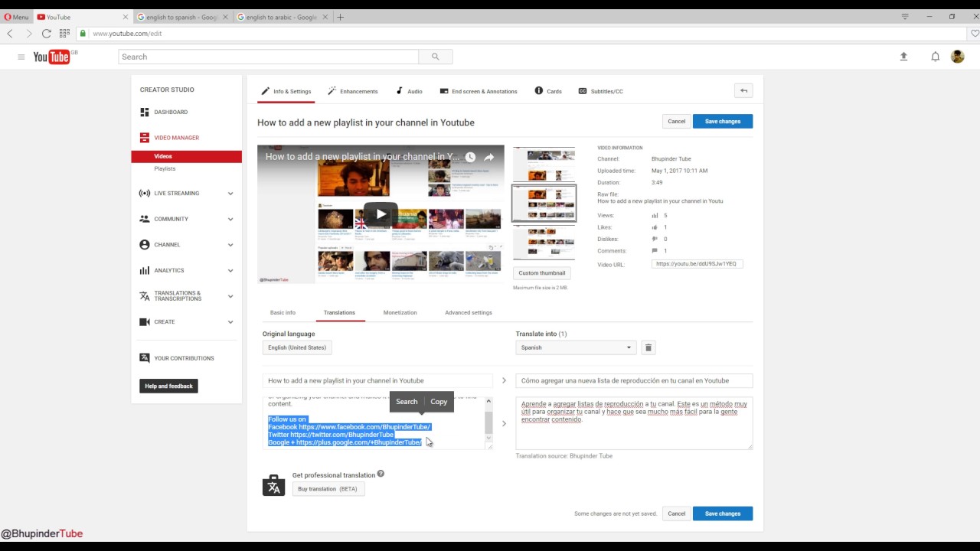Switch to Info & Settings tab
The height and width of the screenshot is (551, 980).
tap(286, 91)
